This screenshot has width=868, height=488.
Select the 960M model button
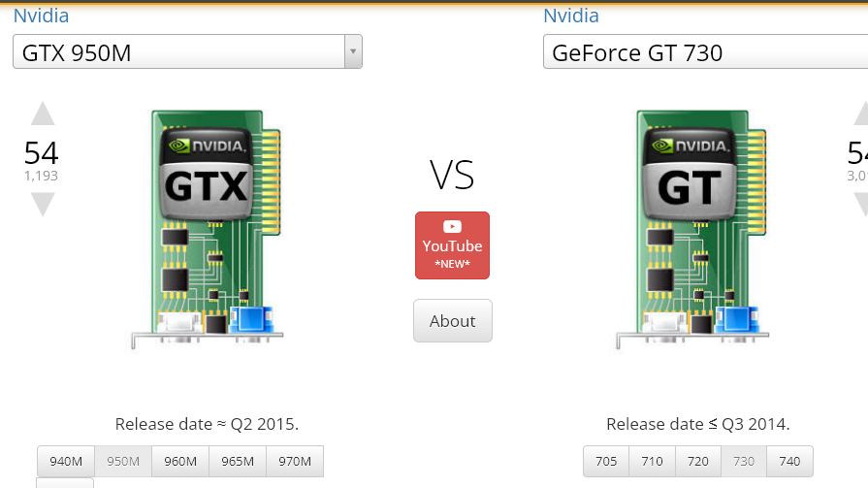coord(180,462)
